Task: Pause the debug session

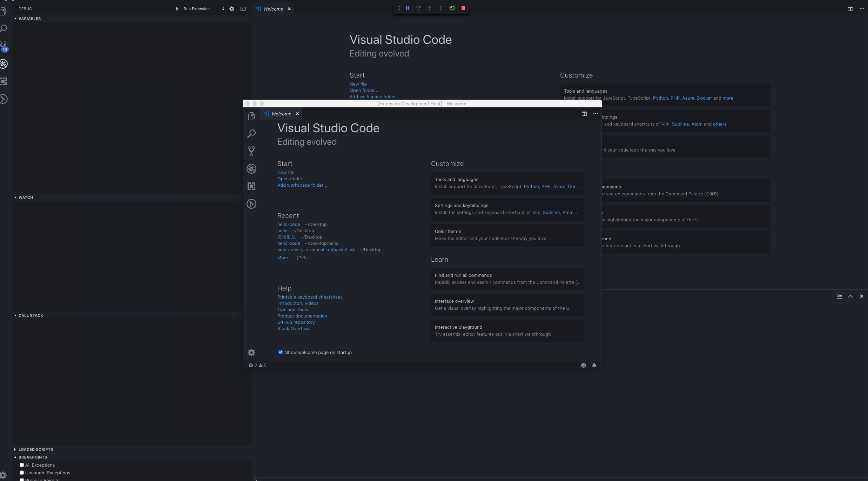Action: pyautogui.click(x=407, y=8)
